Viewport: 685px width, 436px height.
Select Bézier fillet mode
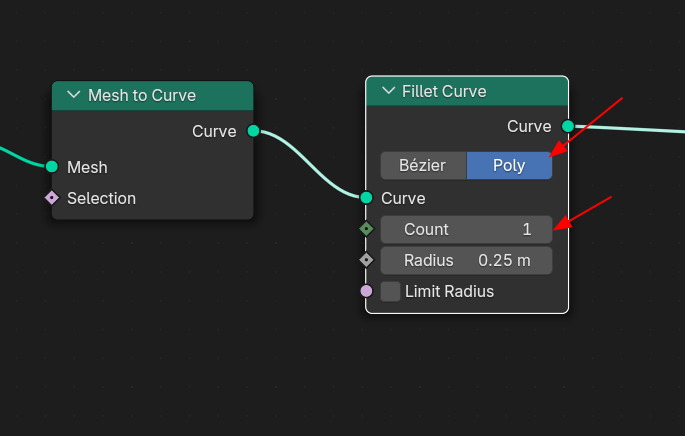click(423, 166)
